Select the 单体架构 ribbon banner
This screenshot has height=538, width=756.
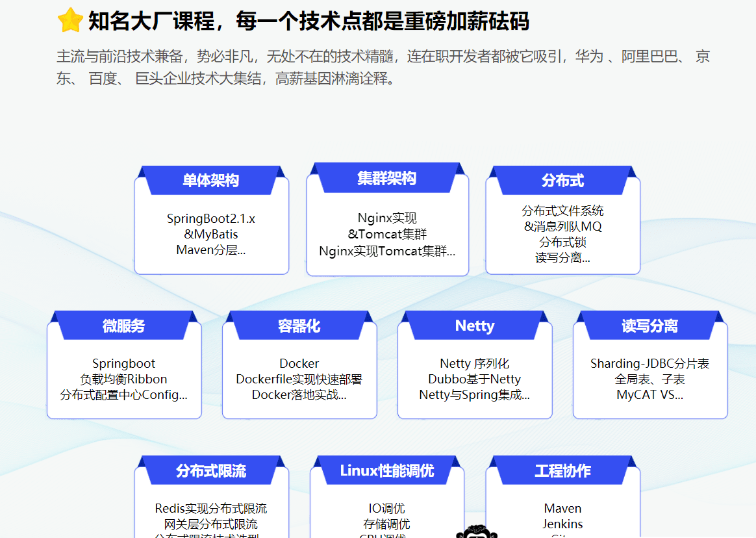211,179
